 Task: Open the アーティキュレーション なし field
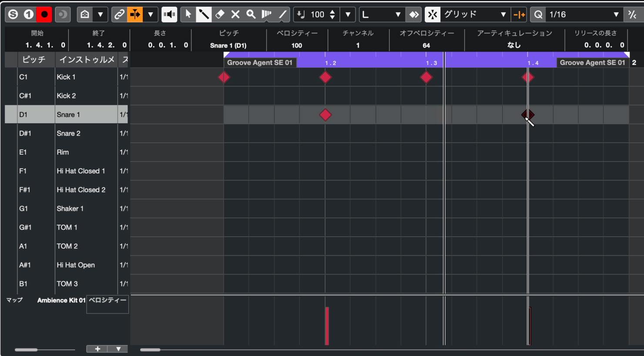click(x=514, y=45)
